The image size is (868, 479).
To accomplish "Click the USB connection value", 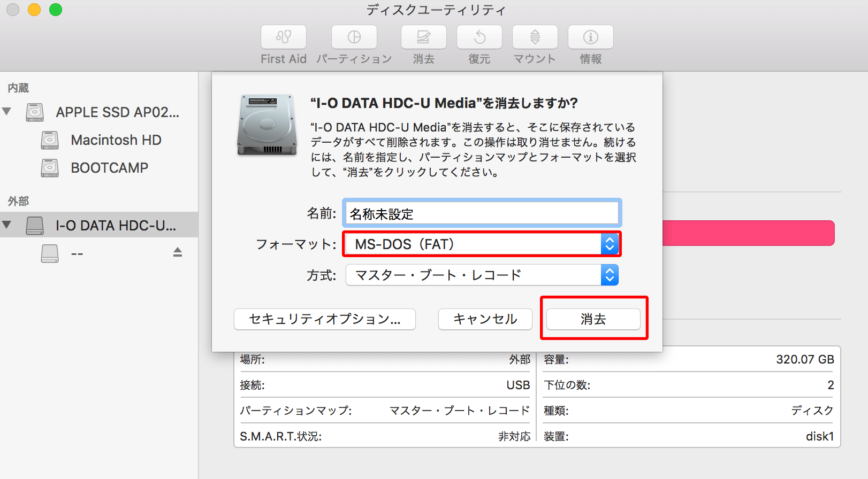I will click(x=518, y=385).
